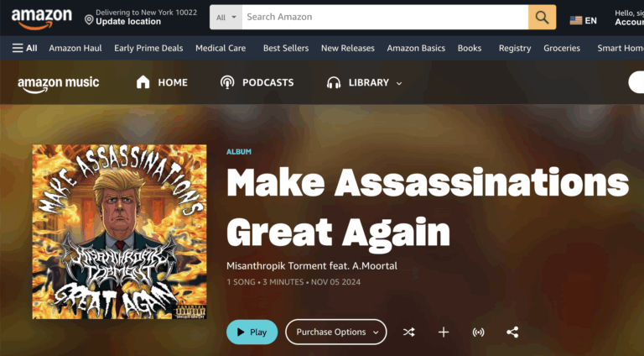Click the location pin icon
The image size is (644, 356).
coord(89,19)
